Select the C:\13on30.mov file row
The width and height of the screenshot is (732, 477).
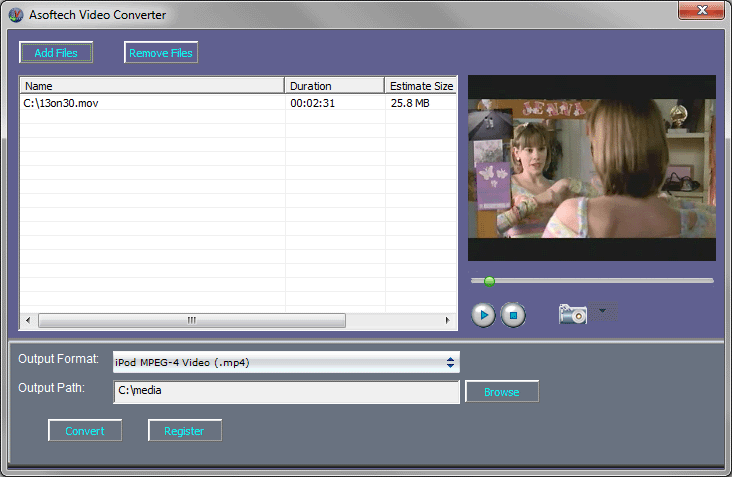(238, 103)
